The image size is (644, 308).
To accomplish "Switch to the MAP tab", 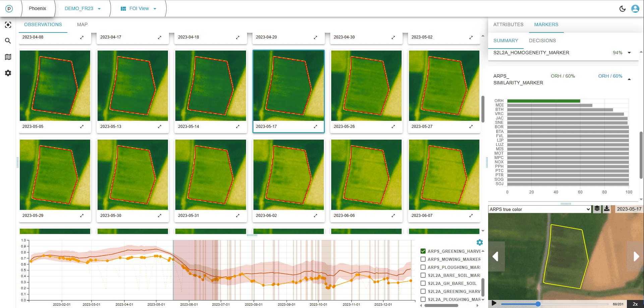I will pos(82,24).
